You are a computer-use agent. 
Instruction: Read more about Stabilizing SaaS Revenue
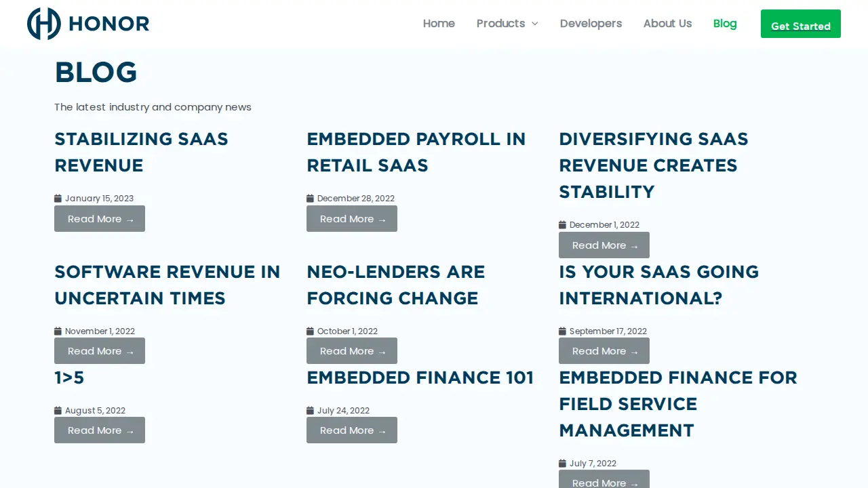[100, 219]
